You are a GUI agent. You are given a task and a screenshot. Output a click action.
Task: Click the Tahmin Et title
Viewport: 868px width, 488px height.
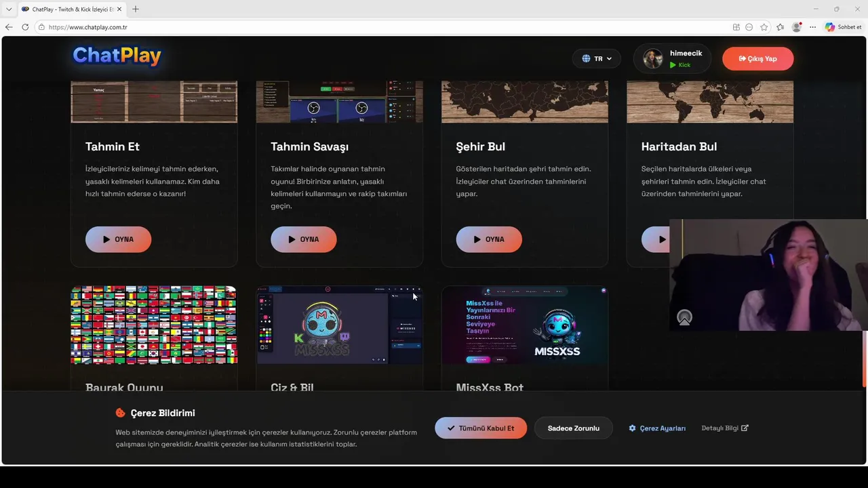point(113,146)
